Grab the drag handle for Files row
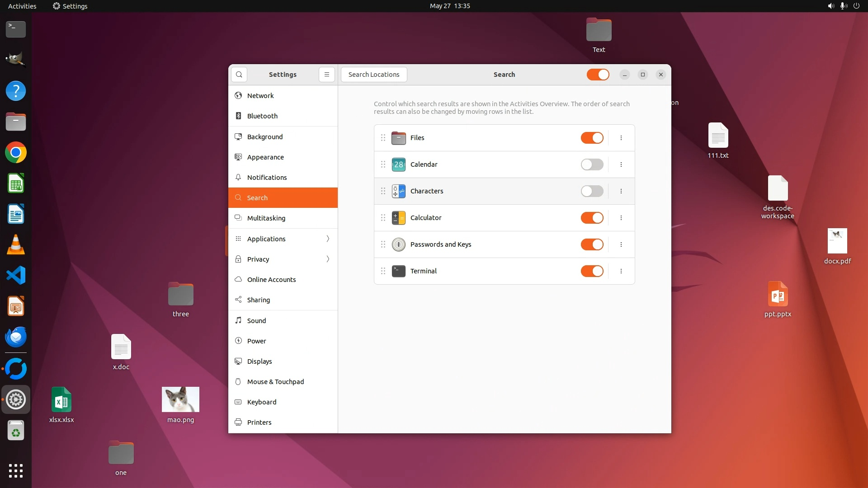 tap(383, 138)
